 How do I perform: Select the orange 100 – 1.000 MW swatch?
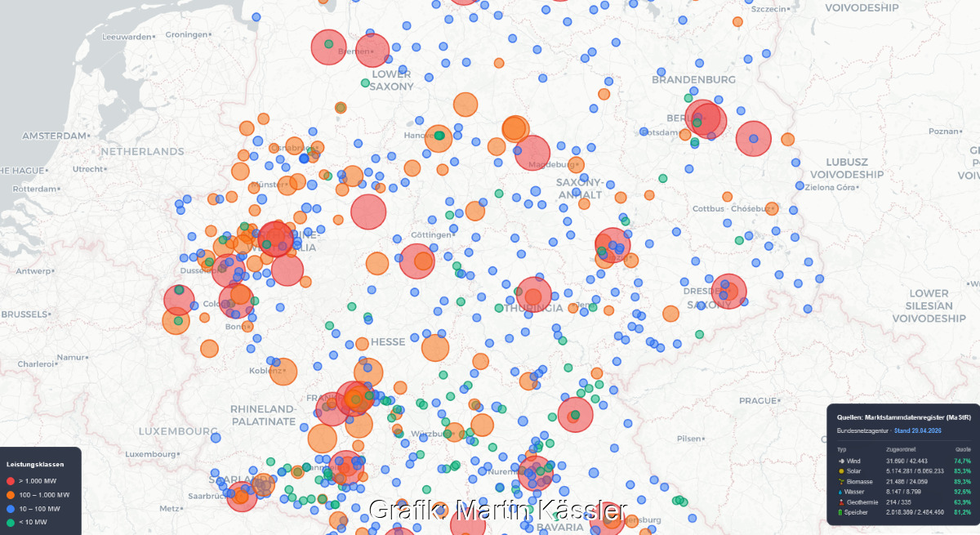tap(10, 495)
